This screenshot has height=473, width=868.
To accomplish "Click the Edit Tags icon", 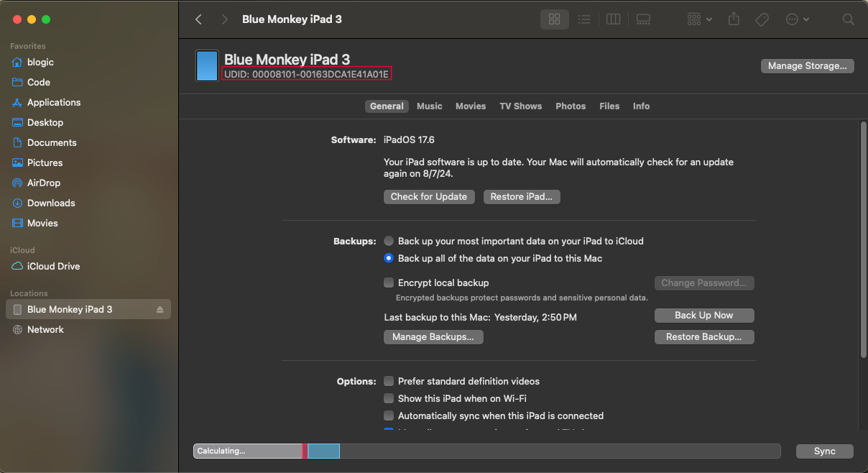I will click(762, 19).
